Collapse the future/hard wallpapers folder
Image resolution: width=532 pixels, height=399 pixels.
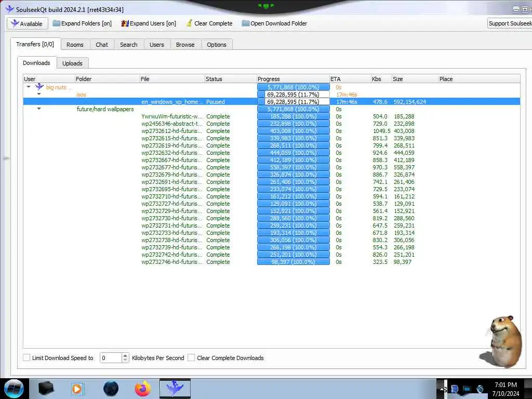(39, 109)
